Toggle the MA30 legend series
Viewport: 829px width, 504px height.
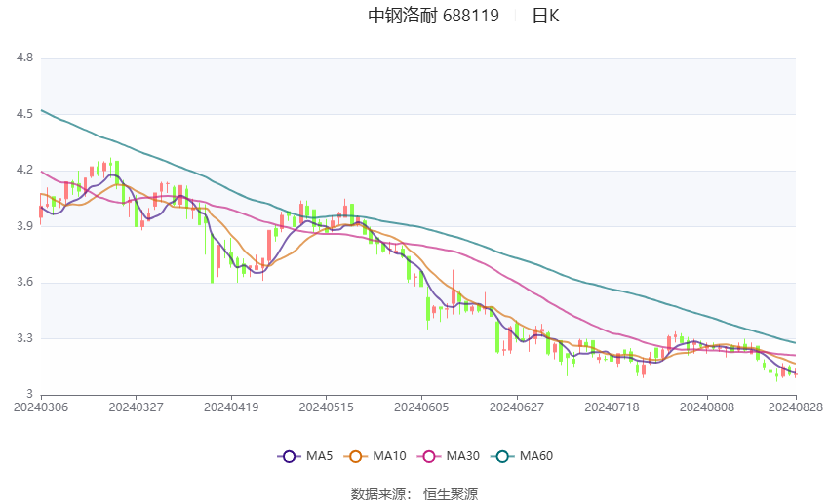click(x=449, y=456)
